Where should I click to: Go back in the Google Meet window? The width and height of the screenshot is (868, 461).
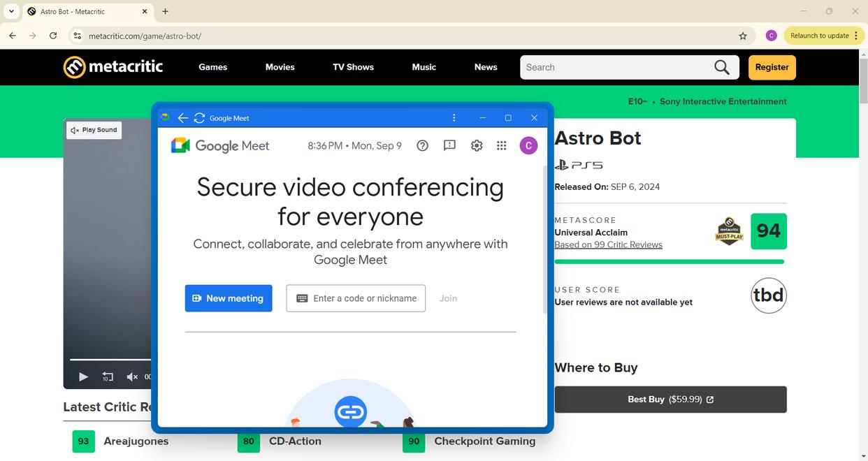coord(183,118)
